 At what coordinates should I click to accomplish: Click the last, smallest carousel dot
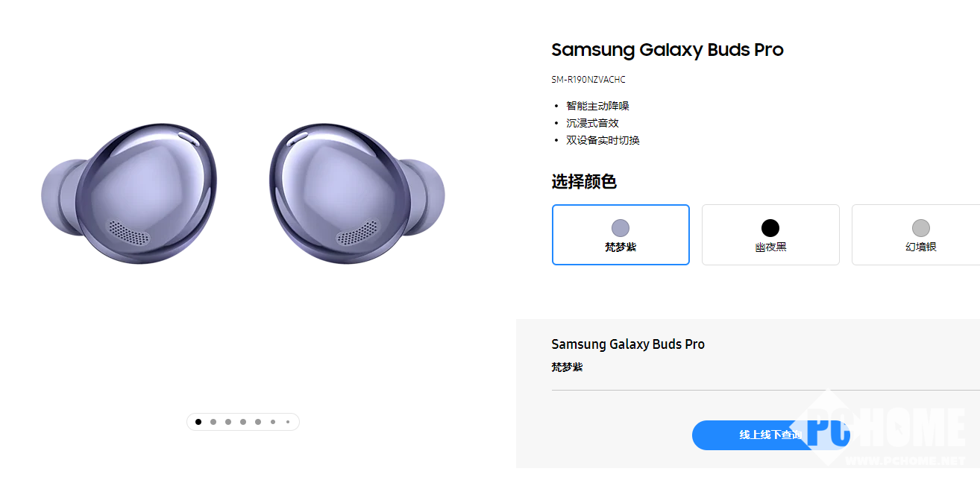(x=288, y=422)
